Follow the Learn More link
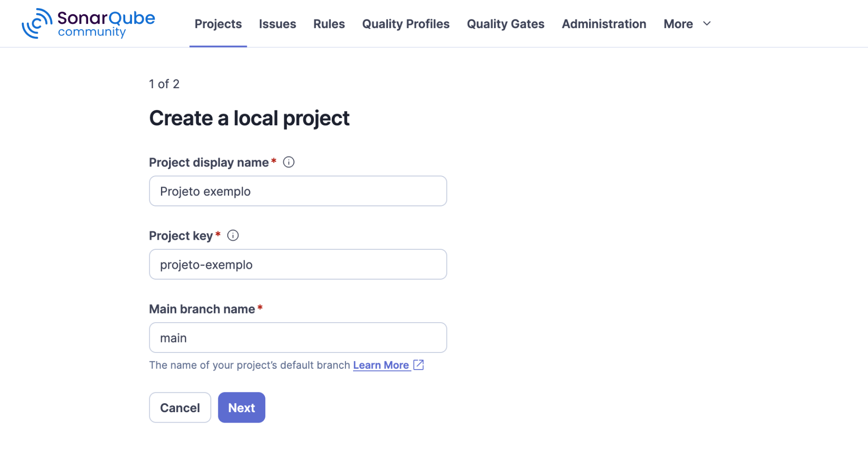Image resolution: width=868 pixels, height=466 pixels. [x=381, y=365]
